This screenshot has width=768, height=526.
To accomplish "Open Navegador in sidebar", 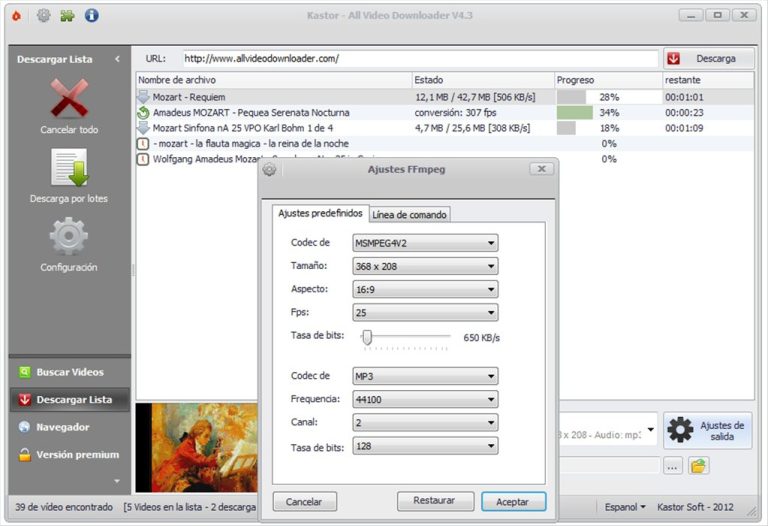I will [x=70, y=427].
